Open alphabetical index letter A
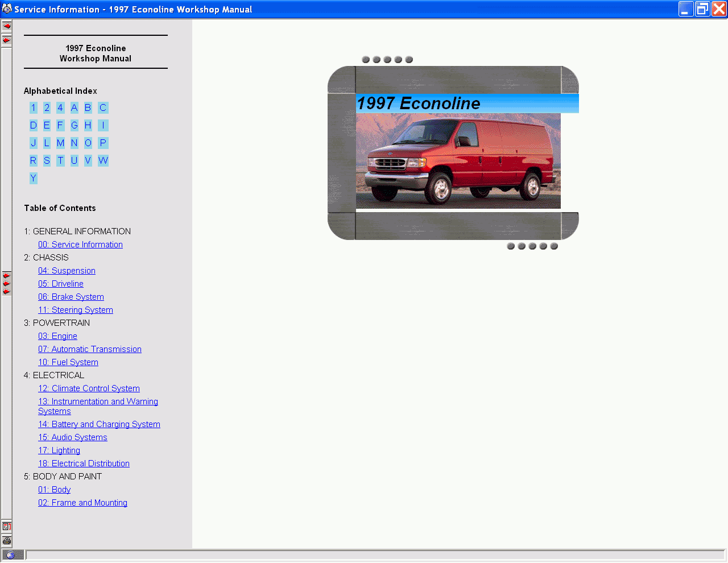Viewport: 728px width, 563px height. pyautogui.click(x=74, y=107)
